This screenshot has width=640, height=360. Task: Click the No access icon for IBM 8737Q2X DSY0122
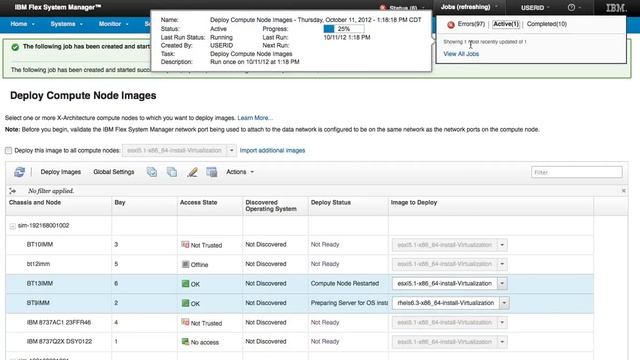click(x=185, y=342)
